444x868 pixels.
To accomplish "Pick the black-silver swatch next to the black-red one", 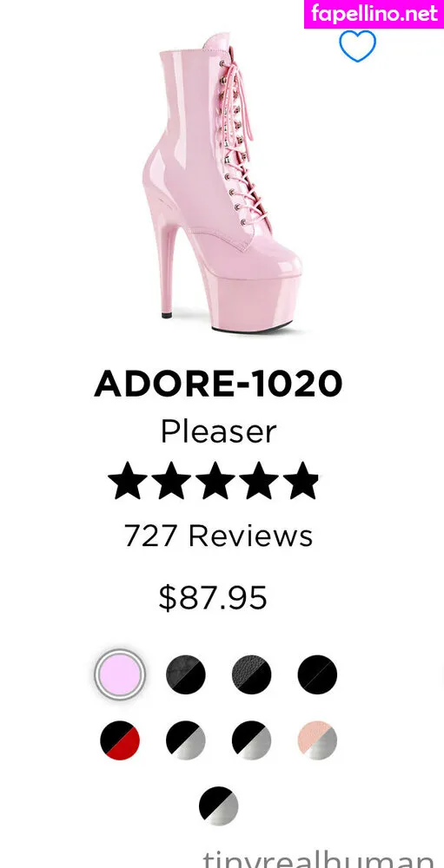I will [186, 740].
